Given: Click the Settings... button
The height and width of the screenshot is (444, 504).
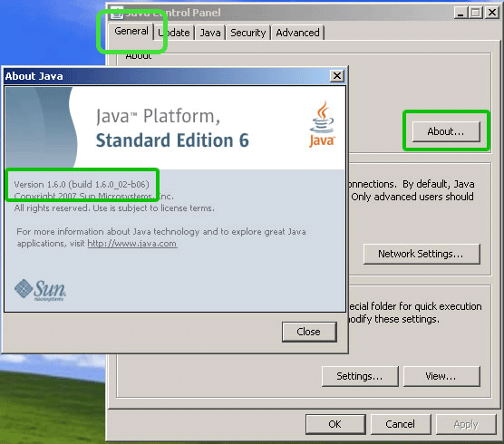Looking at the screenshot, I should coord(360,376).
